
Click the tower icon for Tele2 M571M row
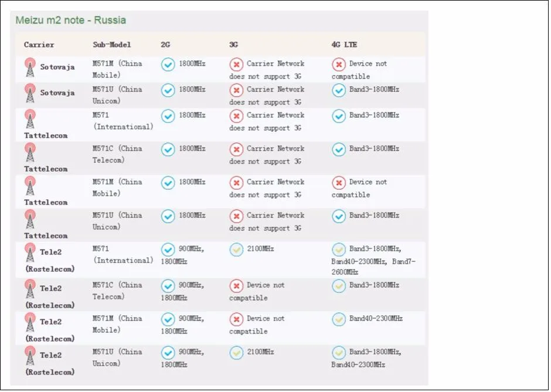(x=30, y=322)
